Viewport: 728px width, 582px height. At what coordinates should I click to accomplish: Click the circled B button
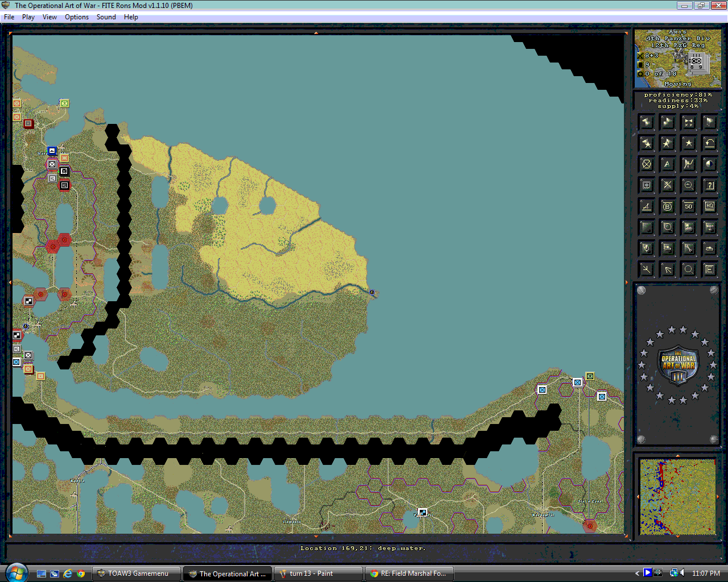coord(668,206)
